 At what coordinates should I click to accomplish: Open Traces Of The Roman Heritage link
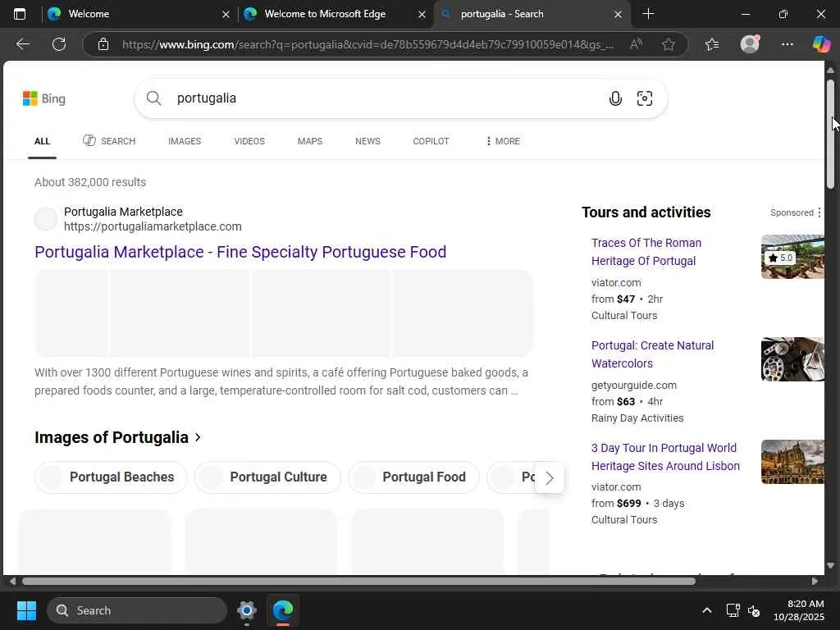(x=646, y=252)
